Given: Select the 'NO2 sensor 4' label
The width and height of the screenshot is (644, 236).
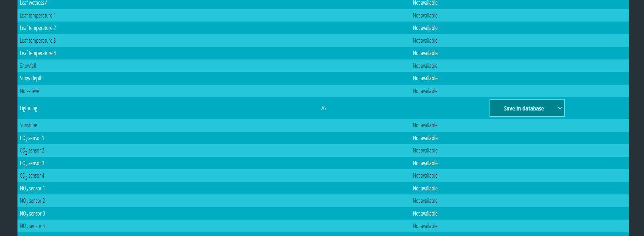Looking at the screenshot, I should 32,226.
